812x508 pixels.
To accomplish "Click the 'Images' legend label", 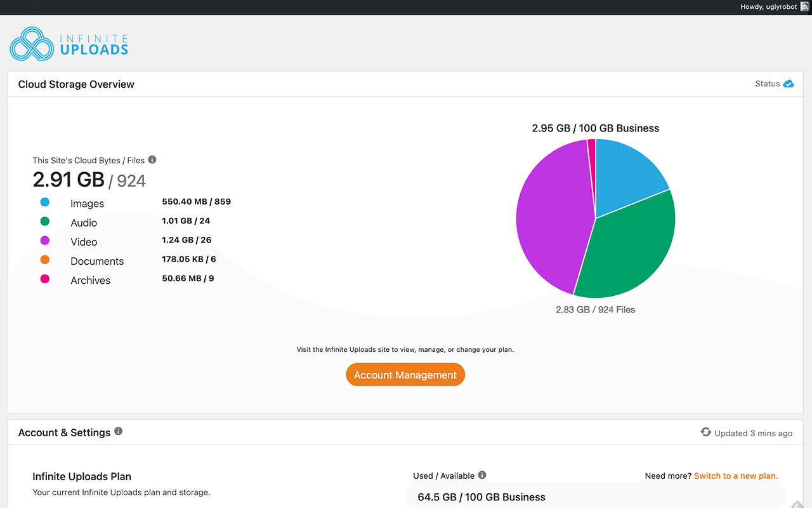I will tap(87, 204).
